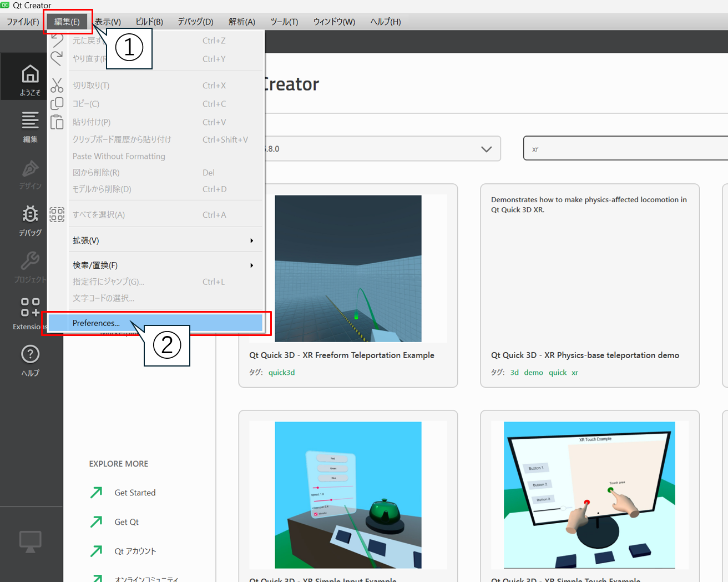Open the ようこそ (Welcome) mode icon
This screenshot has height=582, width=728.
[30, 79]
